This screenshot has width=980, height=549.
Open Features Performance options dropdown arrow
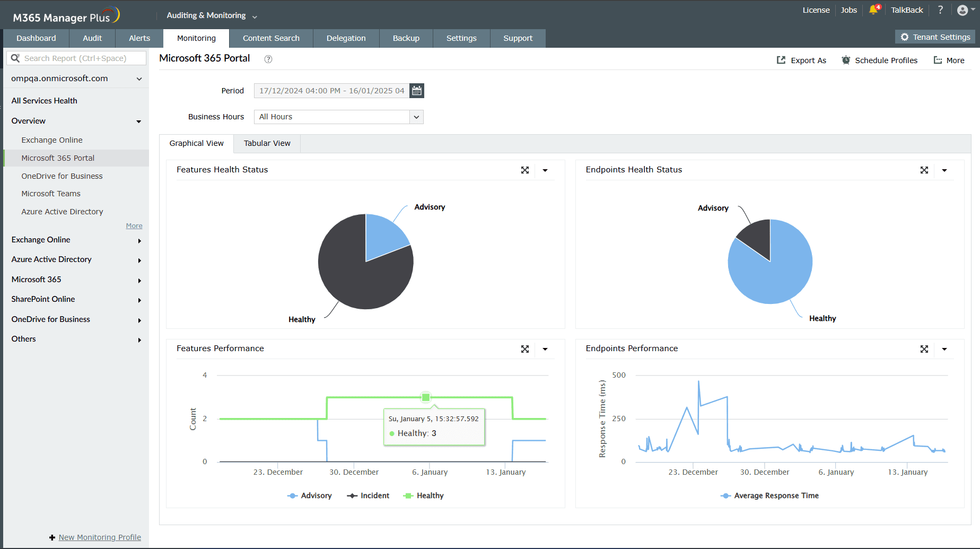click(x=545, y=349)
